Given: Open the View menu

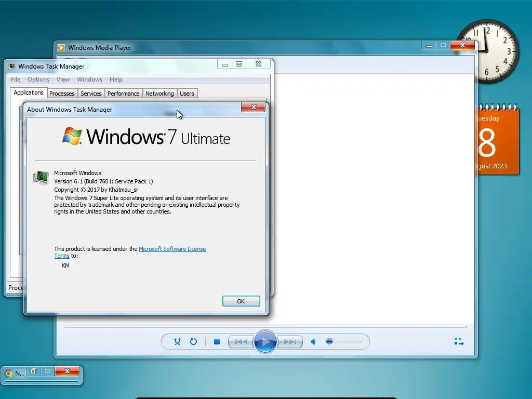Looking at the screenshot, I should (63, 79).
